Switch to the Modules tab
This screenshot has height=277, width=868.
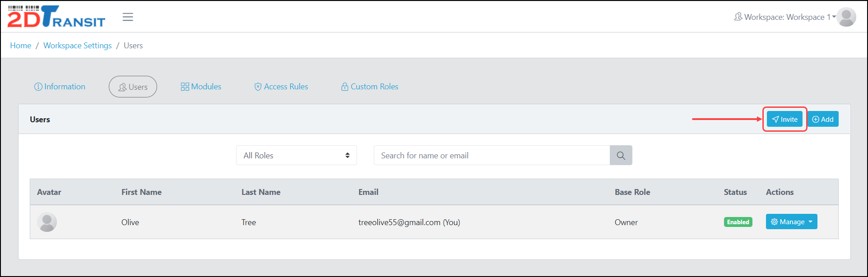pos(201,87)
